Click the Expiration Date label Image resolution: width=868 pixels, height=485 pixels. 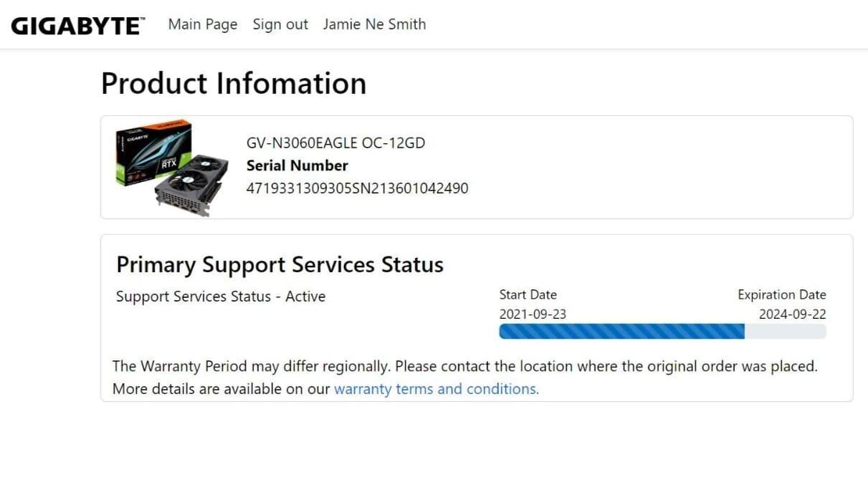point(781,294)
